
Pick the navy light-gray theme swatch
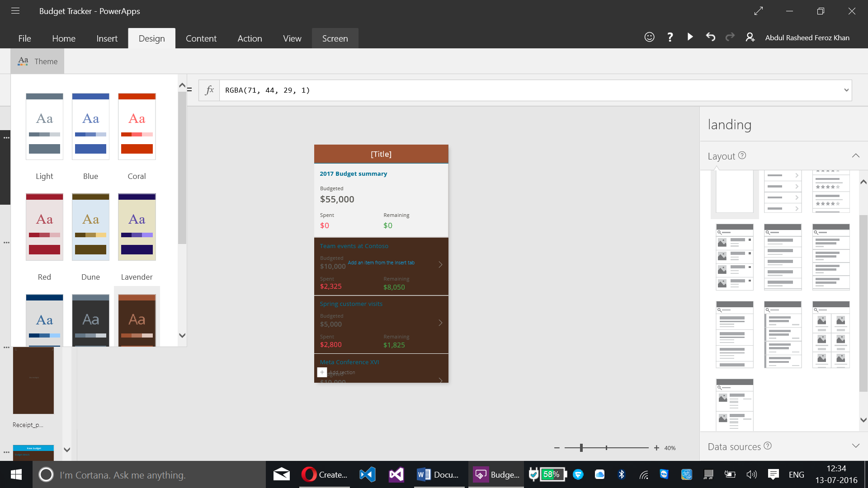(44, 320)
